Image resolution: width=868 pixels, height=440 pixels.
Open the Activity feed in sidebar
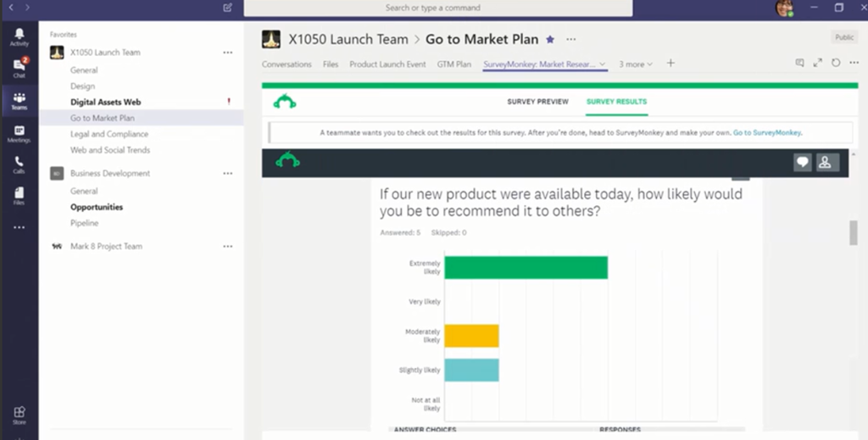19,36
